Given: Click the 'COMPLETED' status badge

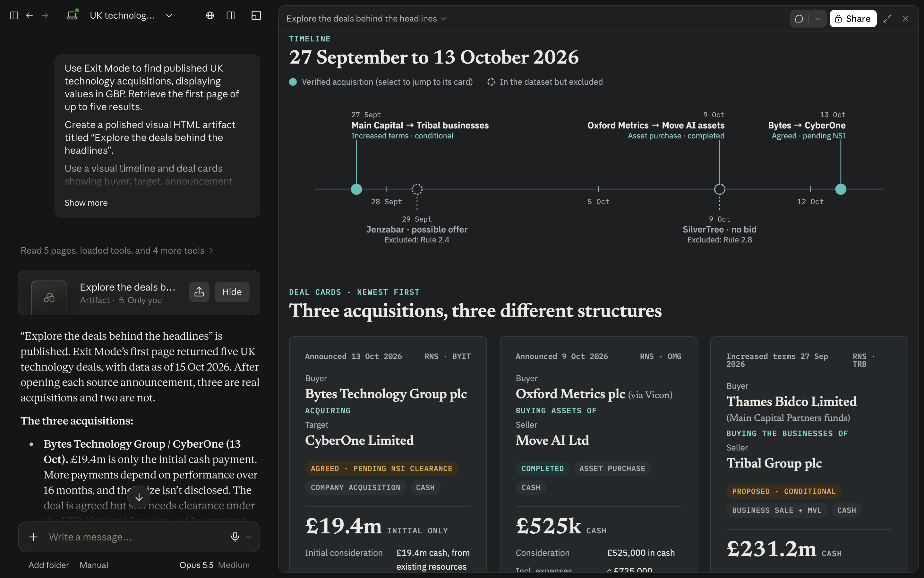Looking at the screenshot, I should pos(543,469).
